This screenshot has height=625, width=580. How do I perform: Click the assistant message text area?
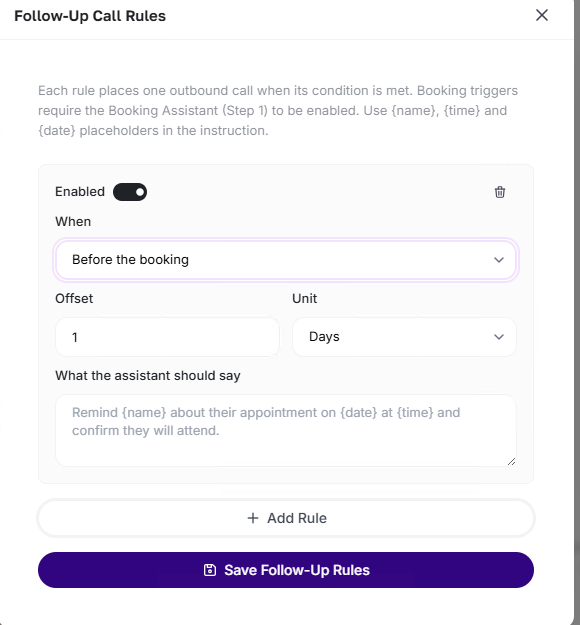click(286, 430)
